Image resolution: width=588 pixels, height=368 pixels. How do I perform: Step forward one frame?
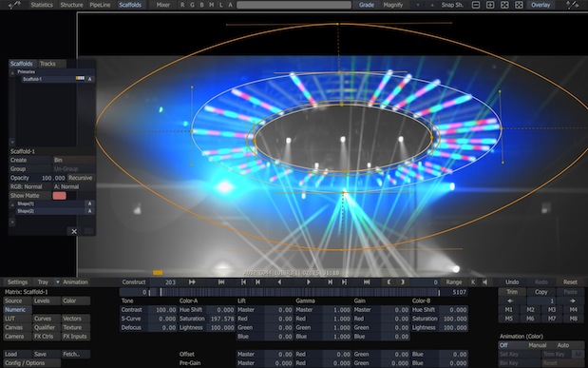[x=330, y=282]
